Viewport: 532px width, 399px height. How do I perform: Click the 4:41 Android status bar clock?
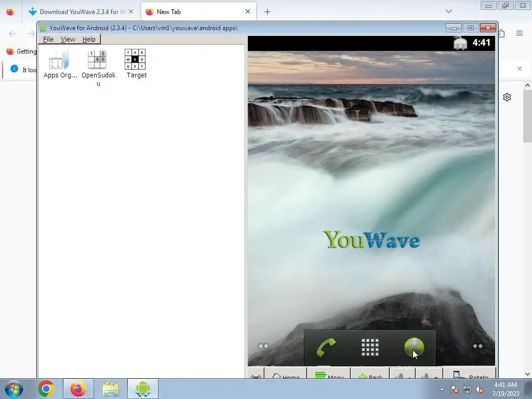[x=481, y=43]
